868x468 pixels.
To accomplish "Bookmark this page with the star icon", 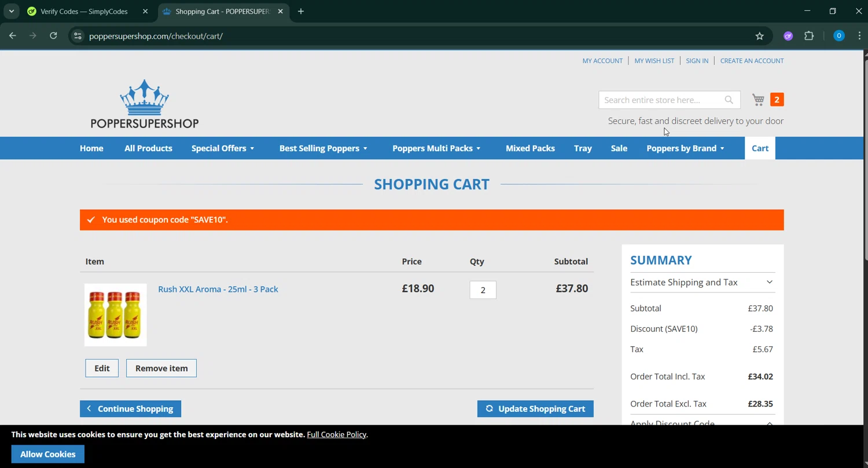I will coord(759,36).
